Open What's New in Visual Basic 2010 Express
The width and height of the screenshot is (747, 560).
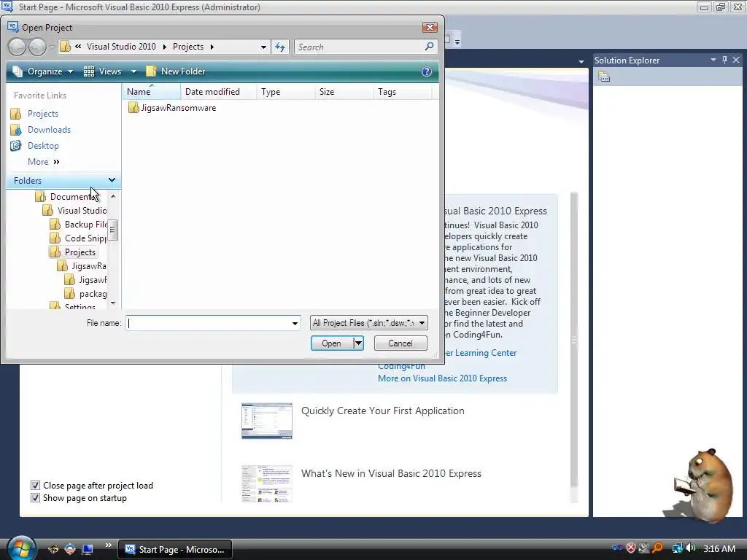[x=391, y=473]
